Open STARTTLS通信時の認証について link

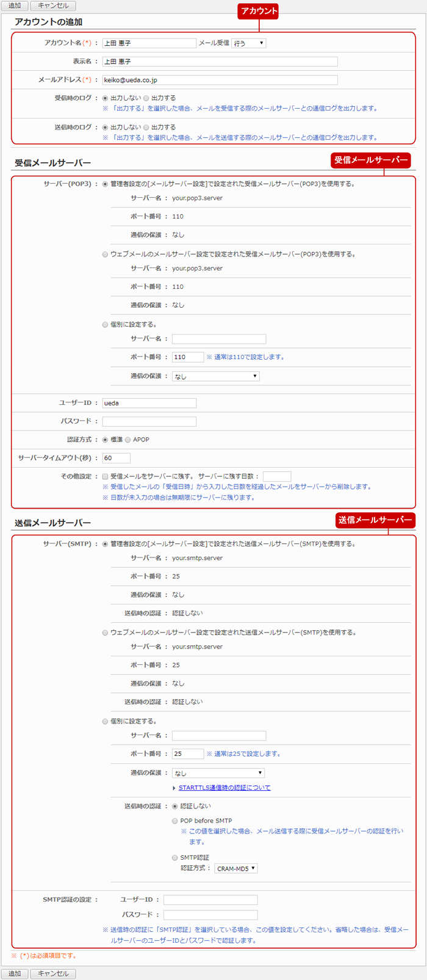pyautogui.click(x=224, y=788)
